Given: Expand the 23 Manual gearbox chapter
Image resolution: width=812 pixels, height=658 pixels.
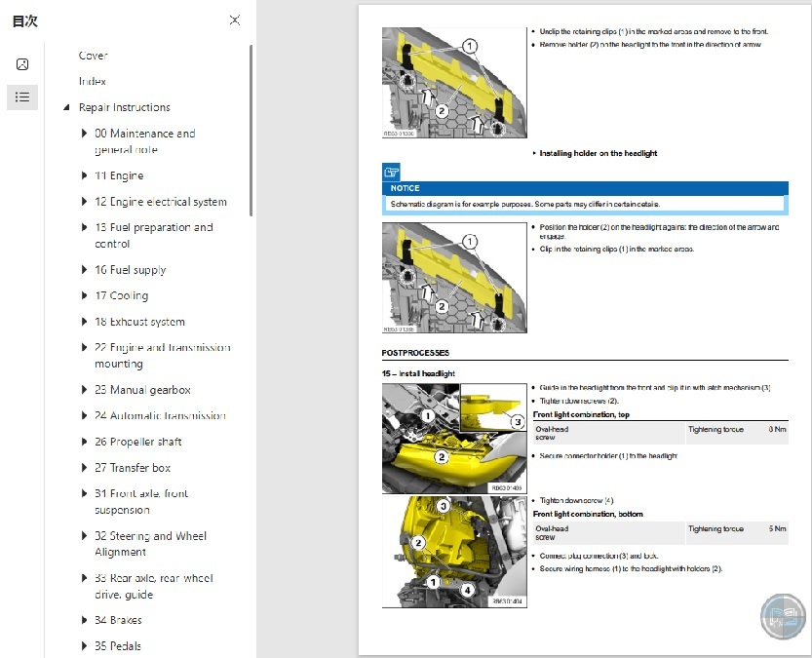Looking at the screenshot, I should [83, 389].
